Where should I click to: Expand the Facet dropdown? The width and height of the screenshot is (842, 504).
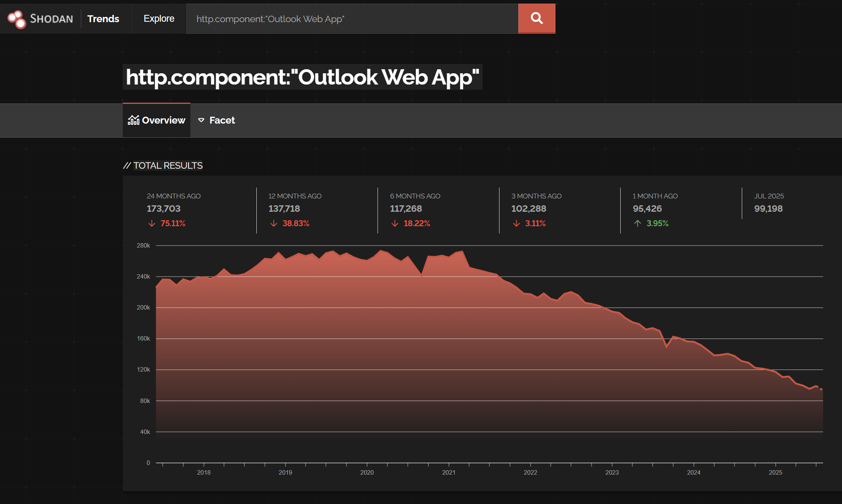click(x=222, y=120)
